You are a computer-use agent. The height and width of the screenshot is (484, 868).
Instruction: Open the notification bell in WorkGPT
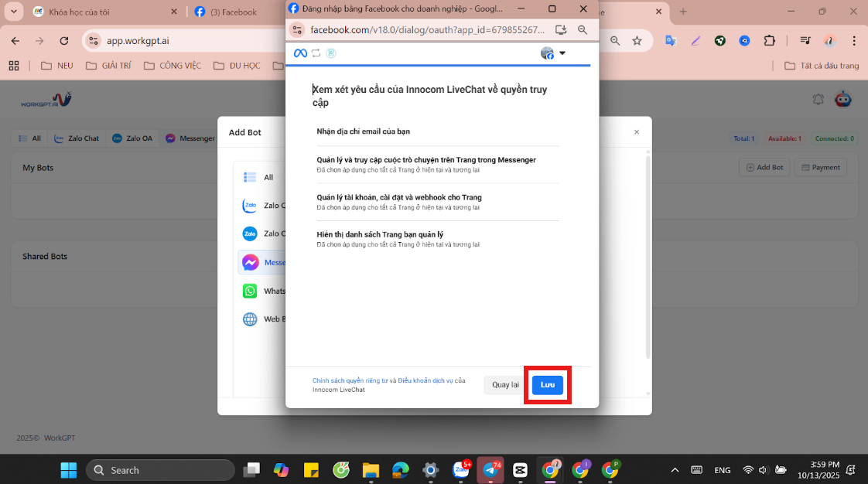pos(818,100)
